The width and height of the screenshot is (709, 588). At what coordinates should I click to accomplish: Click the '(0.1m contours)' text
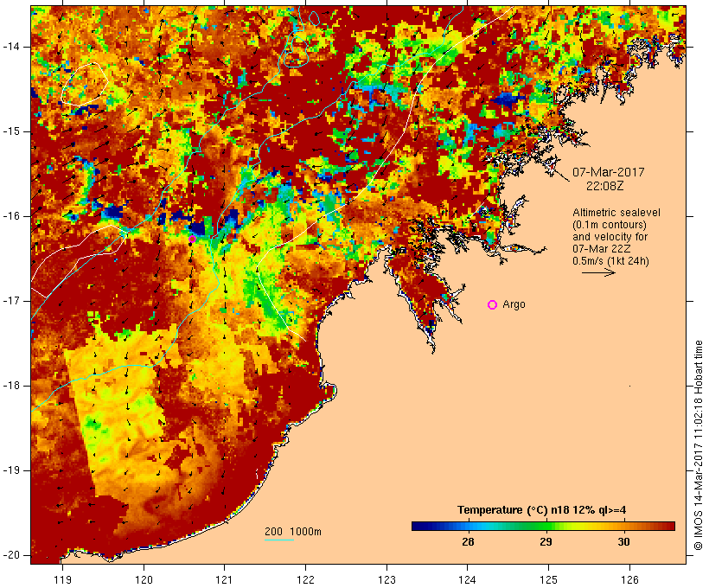(610, 225)
